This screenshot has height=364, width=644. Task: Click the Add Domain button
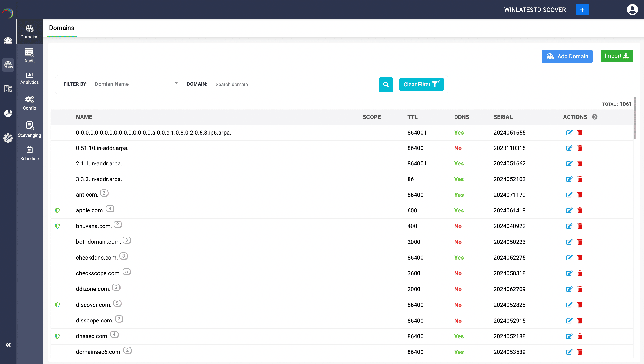click(567, 56)
